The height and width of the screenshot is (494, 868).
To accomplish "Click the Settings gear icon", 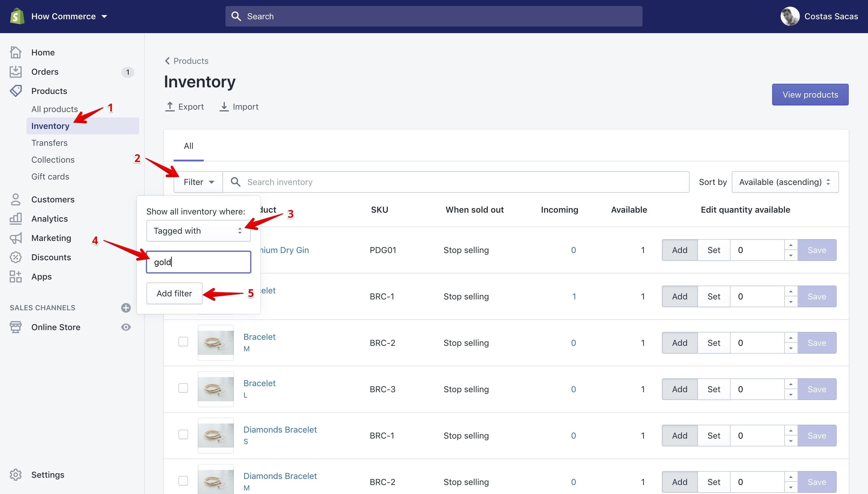I will pyautogui.click(x=16, y=475).
